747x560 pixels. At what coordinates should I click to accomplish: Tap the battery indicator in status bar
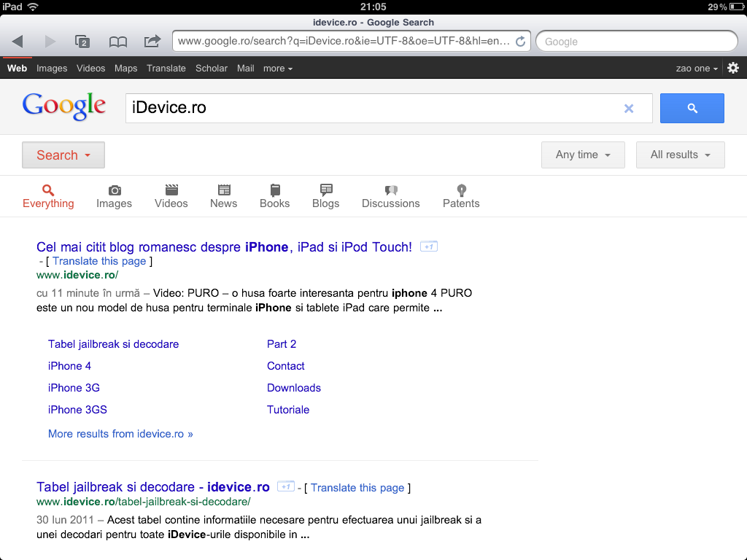[x=736, y=7]
